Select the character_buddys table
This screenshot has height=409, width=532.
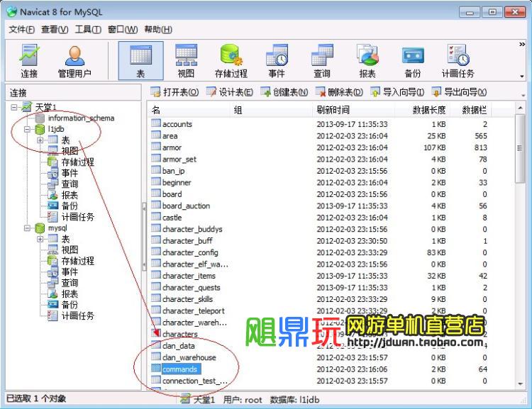(x=192, y=229)
